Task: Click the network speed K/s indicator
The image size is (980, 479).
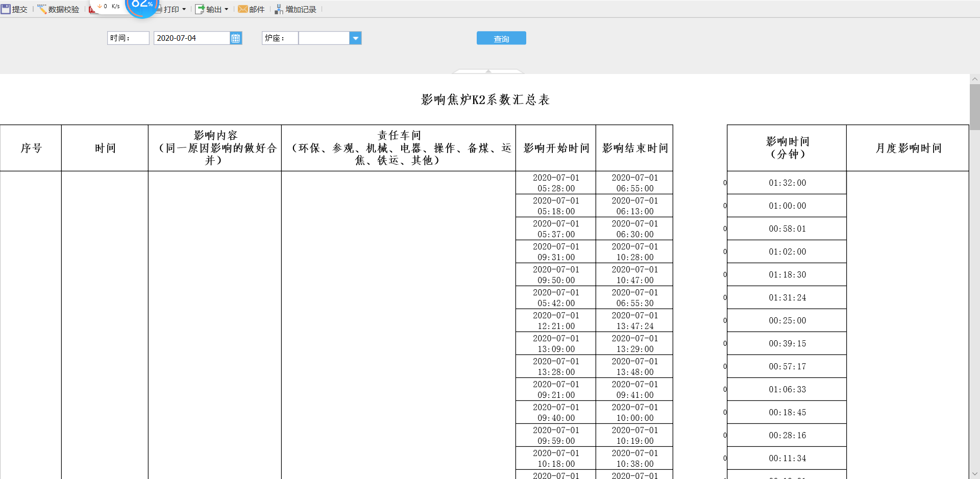Action: click(109, 6)
